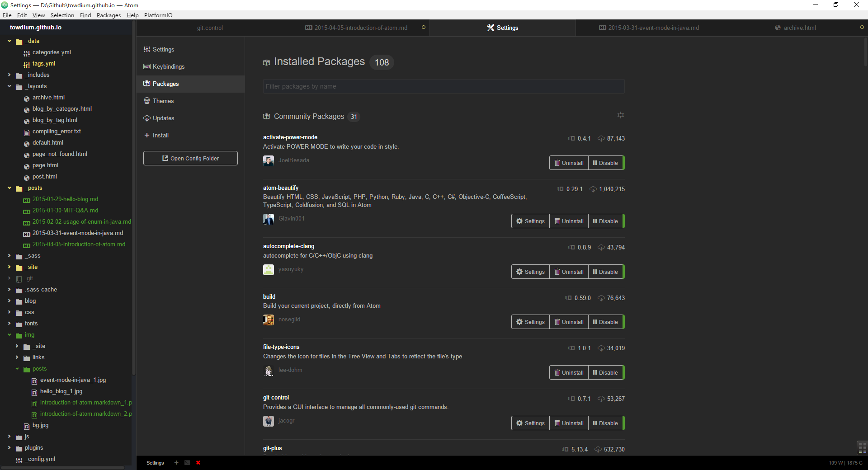The height and width of the screenshot is (470, 868).
Task: Click version icon for autocomplete-clang
Action: pos(571,248)
